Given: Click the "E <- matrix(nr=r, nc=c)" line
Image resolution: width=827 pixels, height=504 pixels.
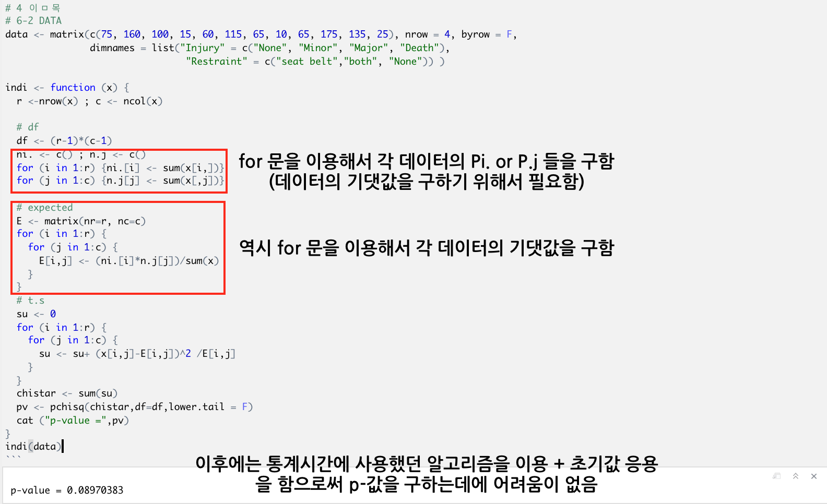Looking at the screenshot, I should point(81,221).
